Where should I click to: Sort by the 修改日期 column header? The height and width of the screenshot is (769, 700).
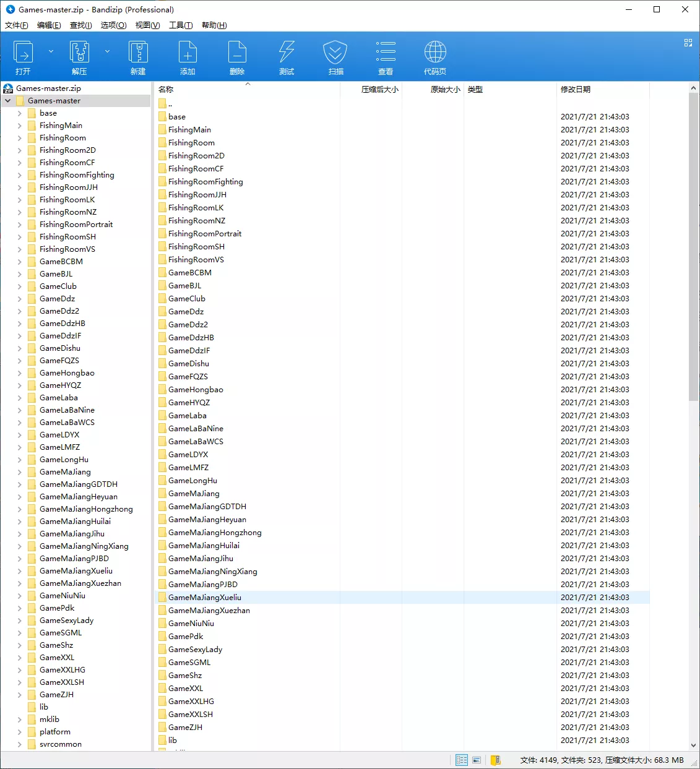coord(576,90)
